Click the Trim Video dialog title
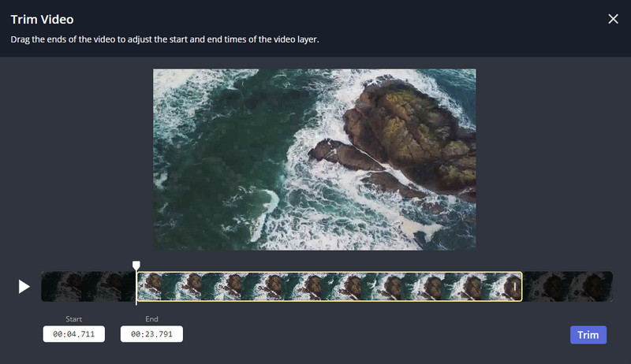This screenshot has width=631, height=364. click(43, 19)
